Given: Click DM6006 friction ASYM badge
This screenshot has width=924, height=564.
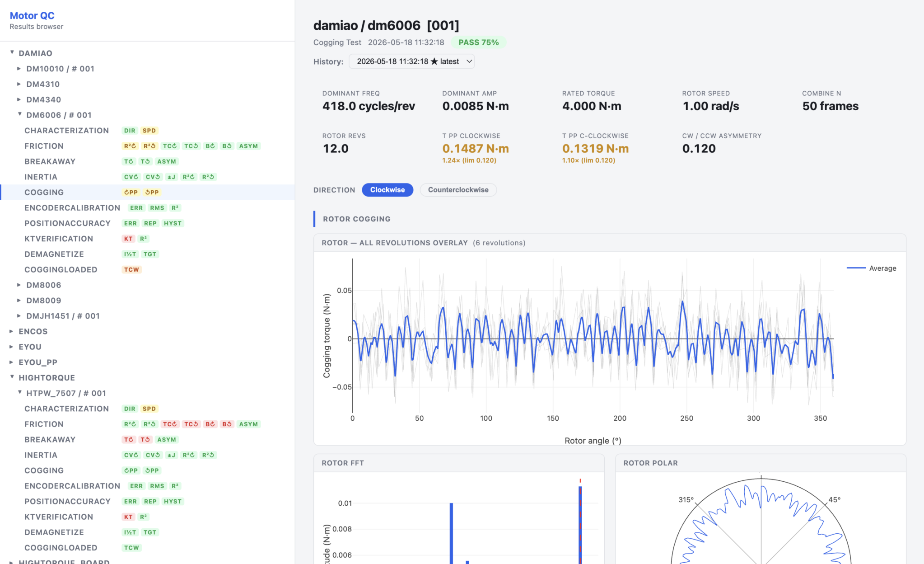Looking at the screenshot, I should (248, 146).
